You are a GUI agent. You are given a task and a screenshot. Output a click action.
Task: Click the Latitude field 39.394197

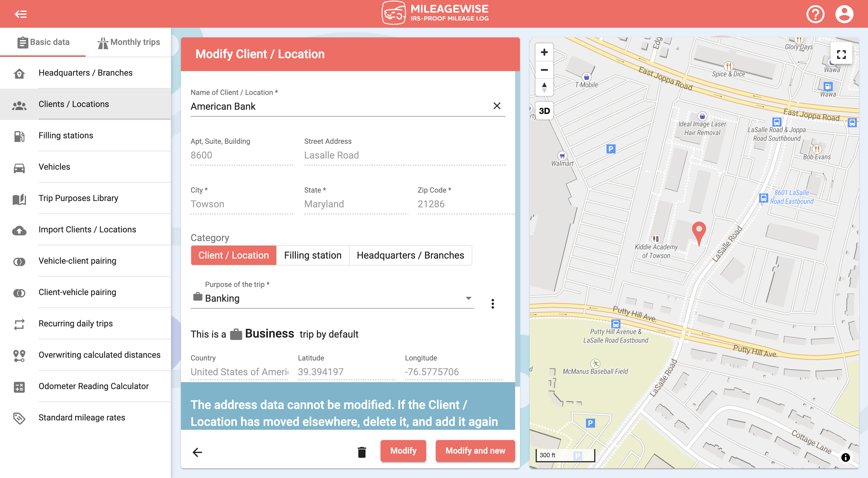(347, 372)
